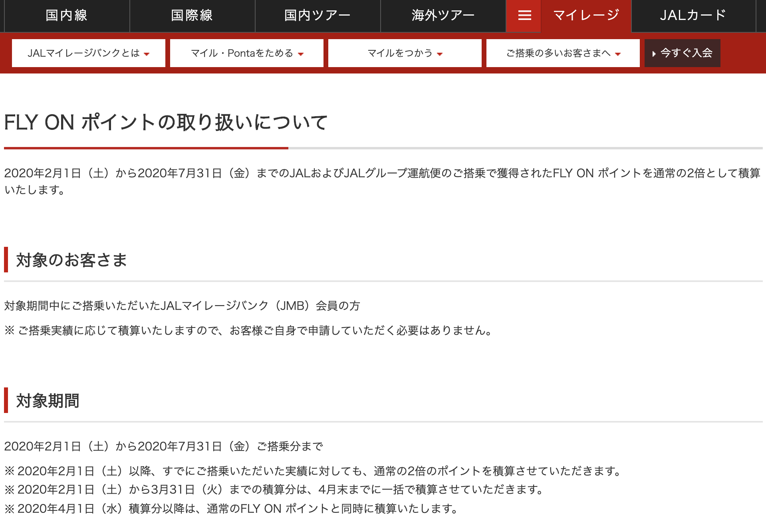Open the JALカード tab
Viewport: 766px width, 532px height.
pyautogui.click(x=693, y=16)
